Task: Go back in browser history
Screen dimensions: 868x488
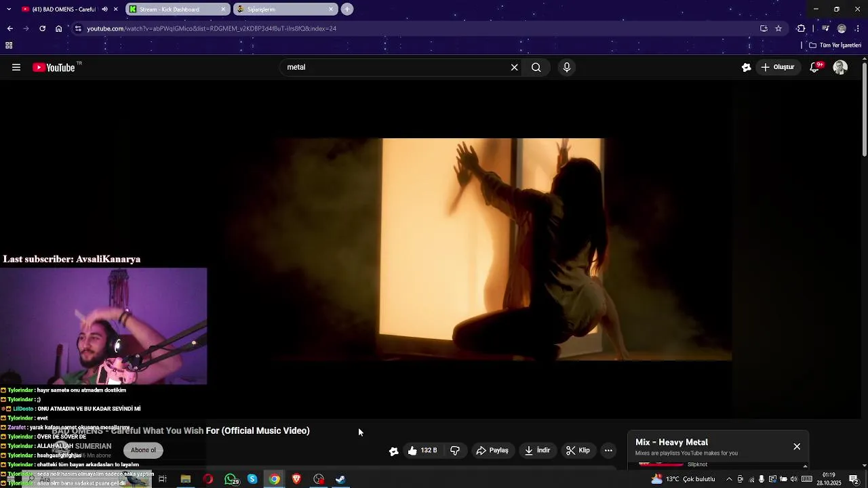Action: (x=9, y=28)
